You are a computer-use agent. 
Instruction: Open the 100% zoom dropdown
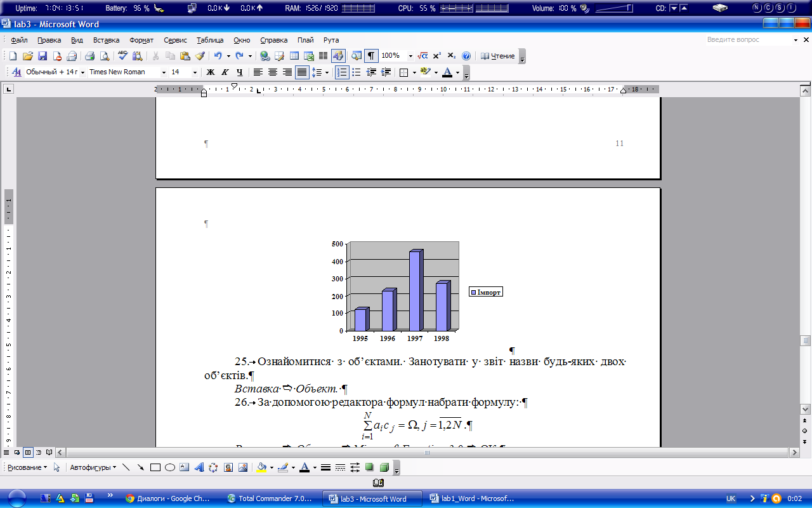click(410, 56)
